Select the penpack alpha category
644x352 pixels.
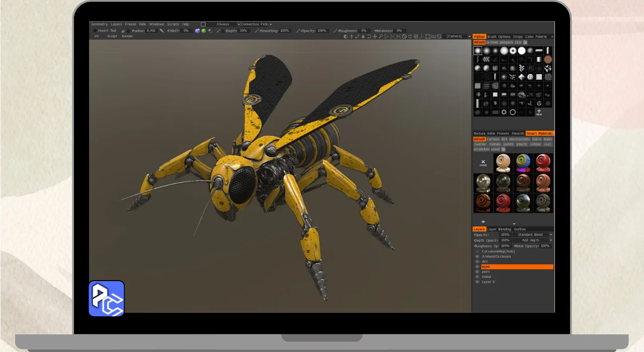pos(507,42)
